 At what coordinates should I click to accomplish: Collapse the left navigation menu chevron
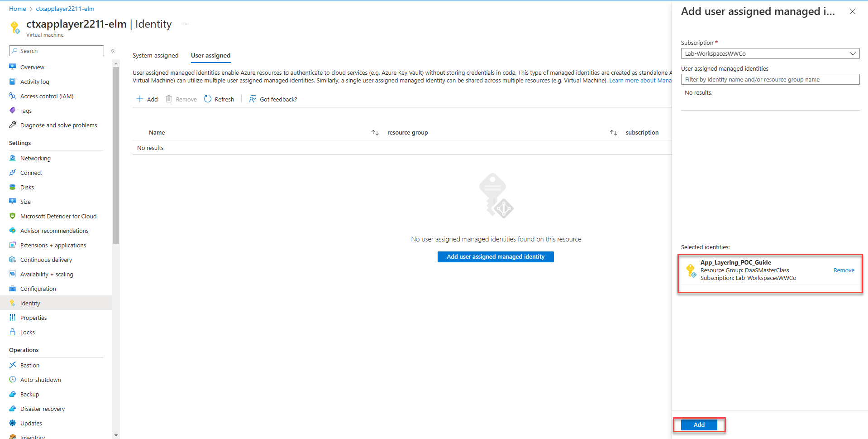[x=113, y=51]
